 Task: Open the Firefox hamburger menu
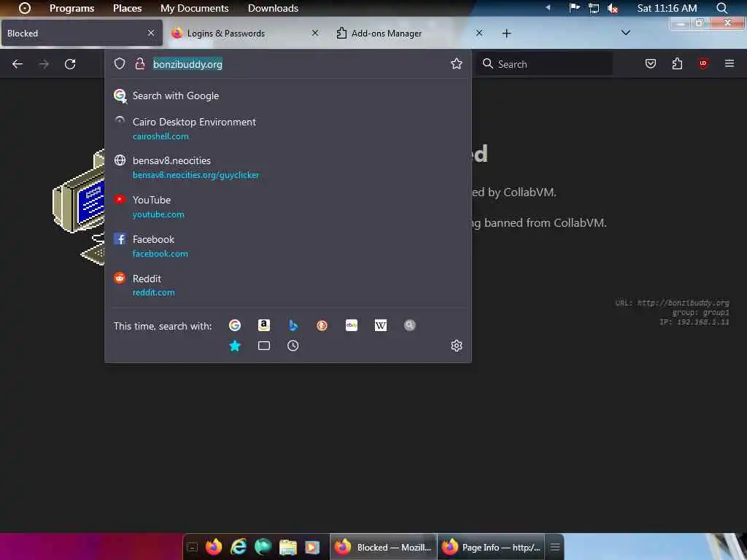[x=729, y=64]
